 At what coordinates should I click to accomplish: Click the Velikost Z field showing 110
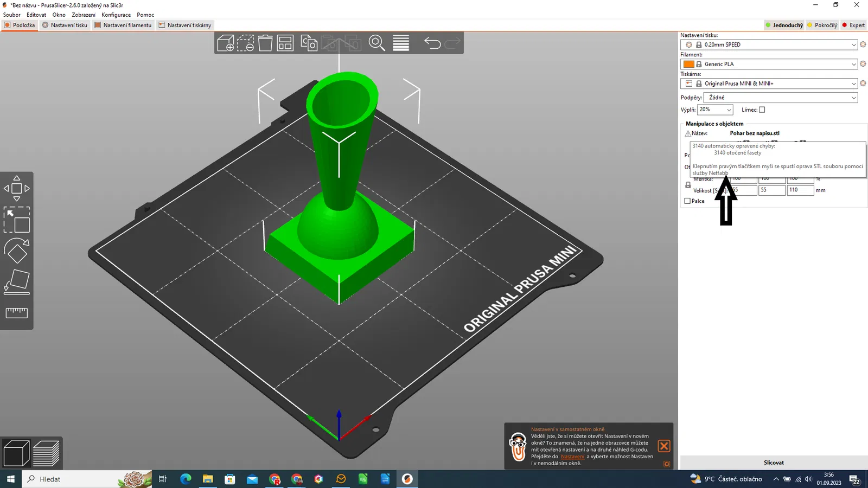pyautogui.click(x=800, y=190)
